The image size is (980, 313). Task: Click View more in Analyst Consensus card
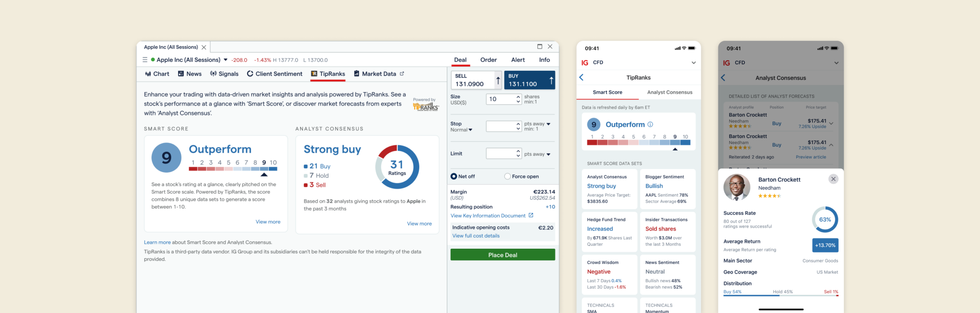click(419, 224)
